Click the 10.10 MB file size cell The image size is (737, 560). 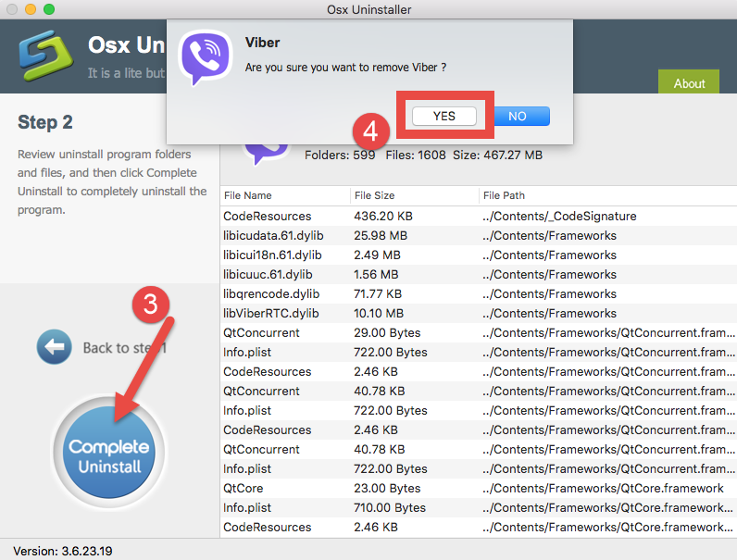379,314
